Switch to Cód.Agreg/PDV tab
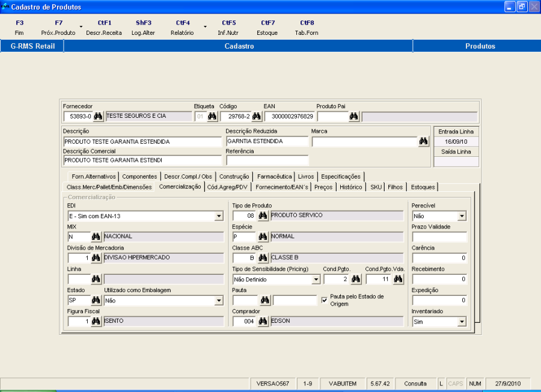 coord(227,187)
